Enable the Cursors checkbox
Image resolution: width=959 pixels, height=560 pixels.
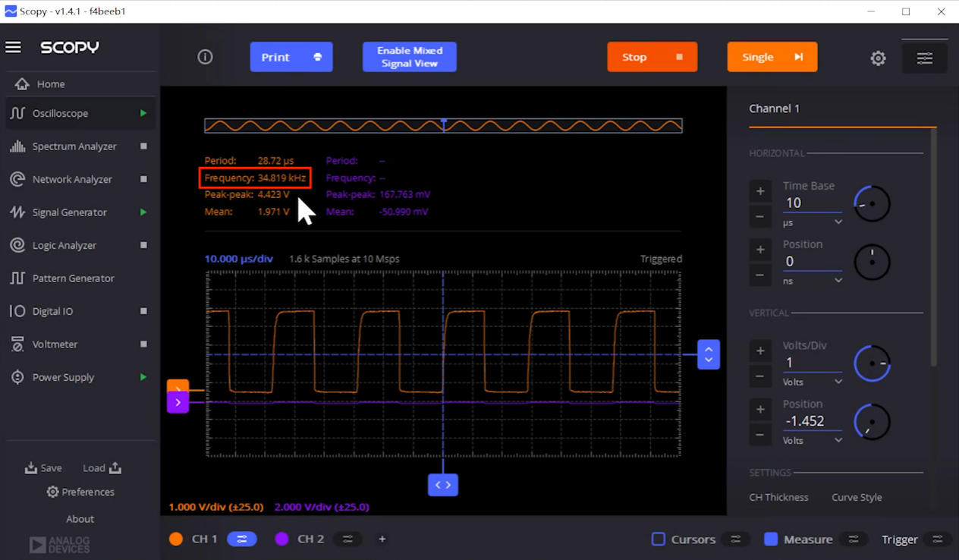(659, 539)
